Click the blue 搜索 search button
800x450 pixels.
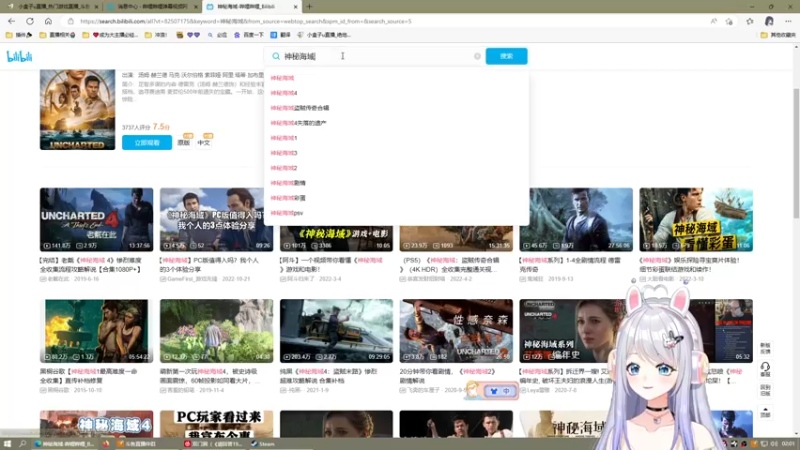(506, 56)
